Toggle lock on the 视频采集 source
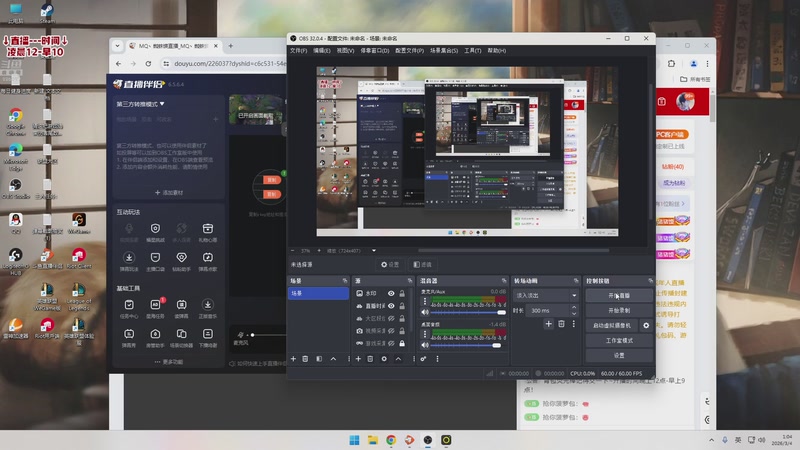This screenshot has width=800, height=450. [x=402, y=331]
